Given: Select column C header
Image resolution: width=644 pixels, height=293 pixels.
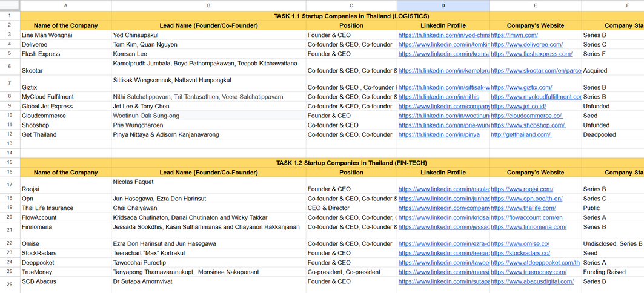Looking at the screenshot, I should click(351, 5).
